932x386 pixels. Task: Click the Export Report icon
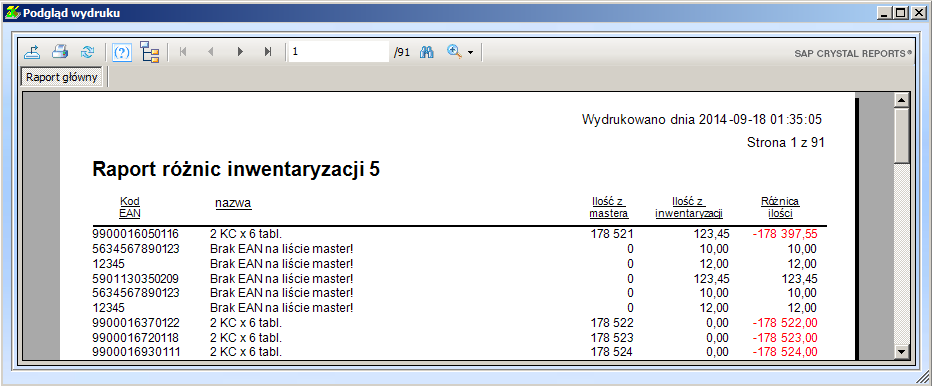point(32,52)
